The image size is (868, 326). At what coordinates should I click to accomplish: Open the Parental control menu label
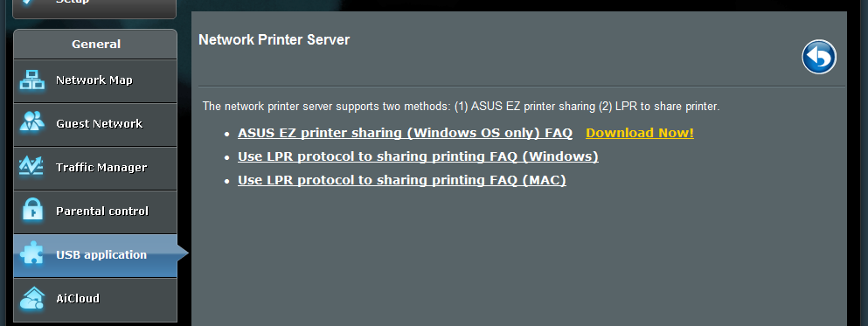pos(102,211)
